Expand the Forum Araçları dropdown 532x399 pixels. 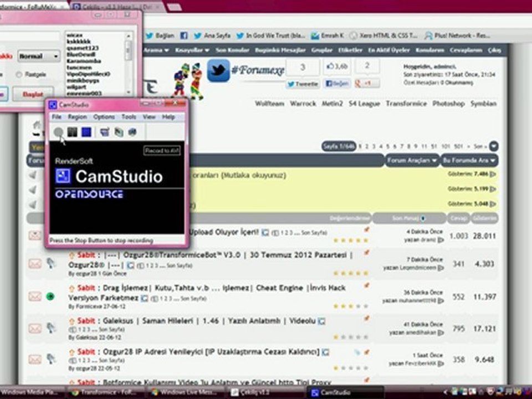[412, 160]
